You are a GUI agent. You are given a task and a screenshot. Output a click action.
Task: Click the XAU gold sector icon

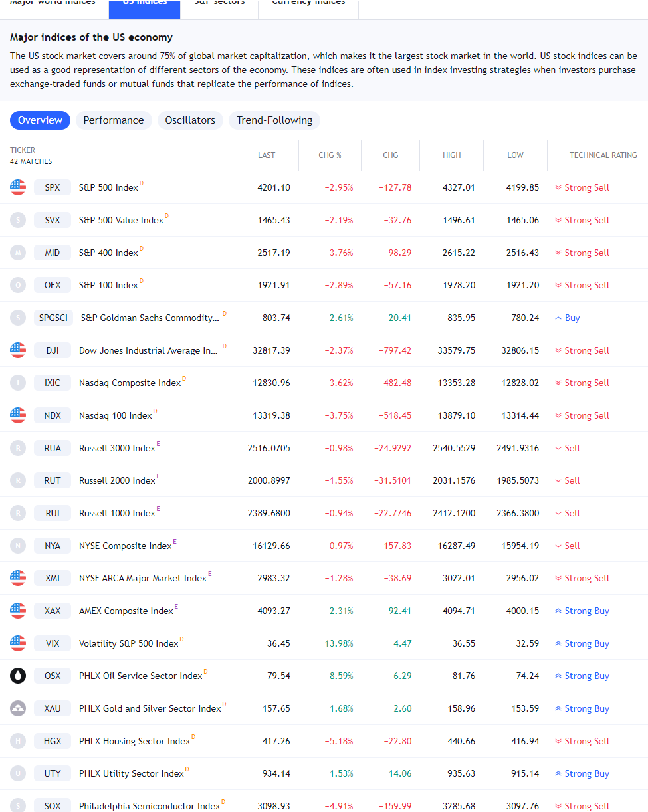(18, 708)
